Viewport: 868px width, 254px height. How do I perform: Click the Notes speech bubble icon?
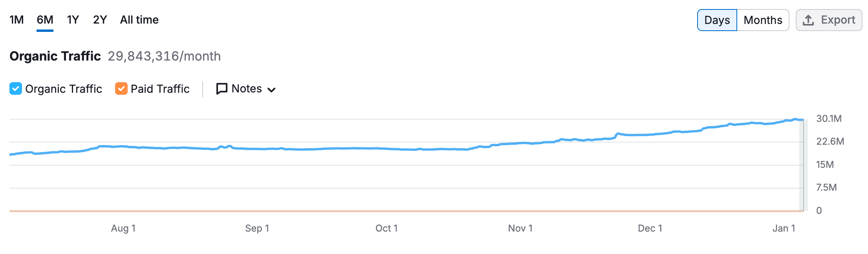[222, 89]
